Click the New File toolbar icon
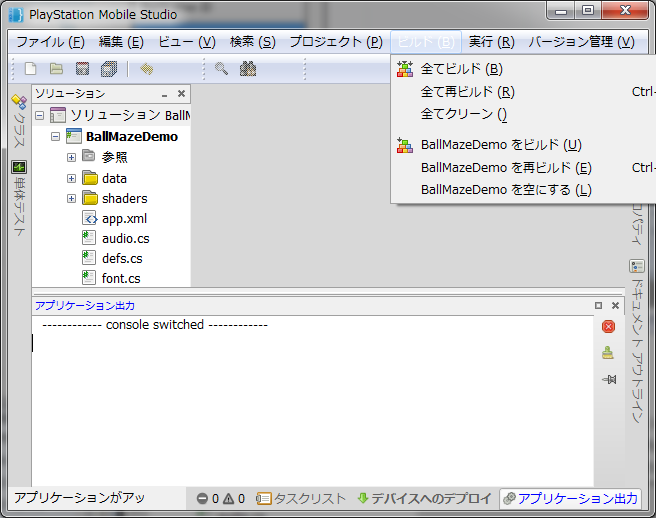Screen dimensions: 656x518 31,69
